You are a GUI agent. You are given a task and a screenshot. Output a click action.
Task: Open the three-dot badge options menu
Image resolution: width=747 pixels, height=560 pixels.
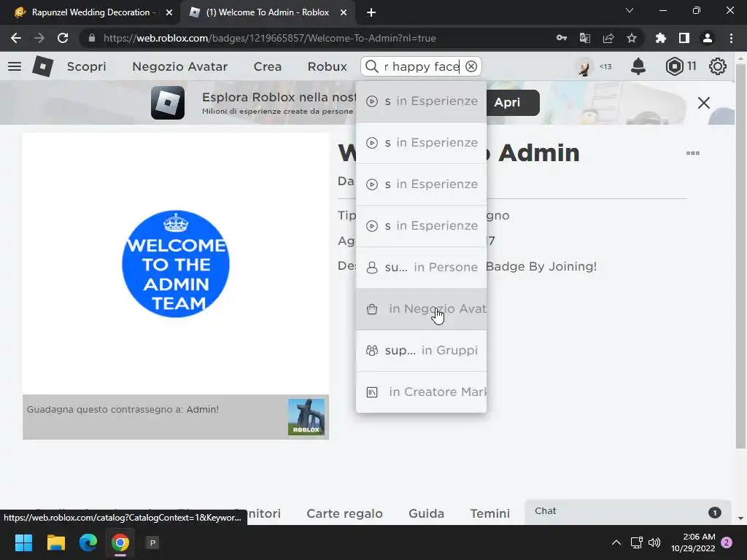pyautogui.click(x=693, y=153)
